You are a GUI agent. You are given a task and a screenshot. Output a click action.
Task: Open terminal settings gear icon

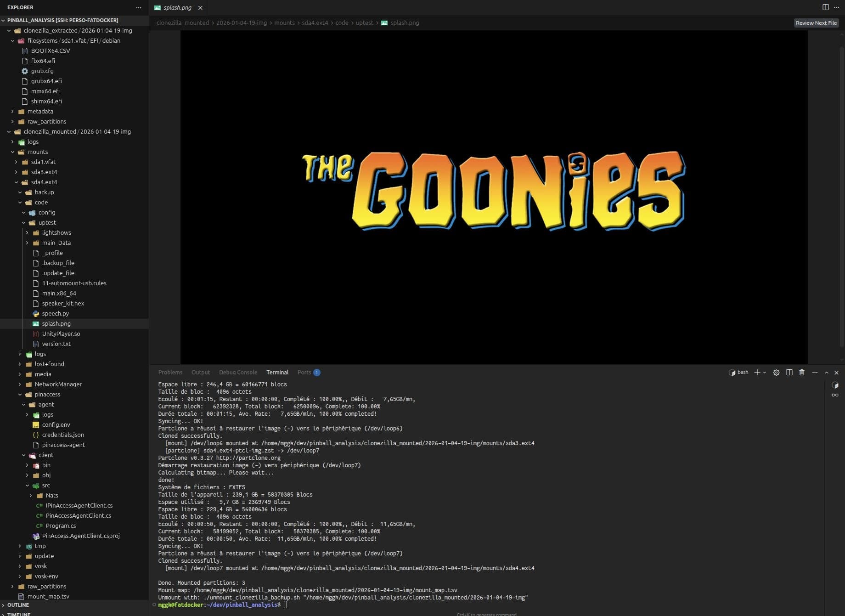point(776,373)
